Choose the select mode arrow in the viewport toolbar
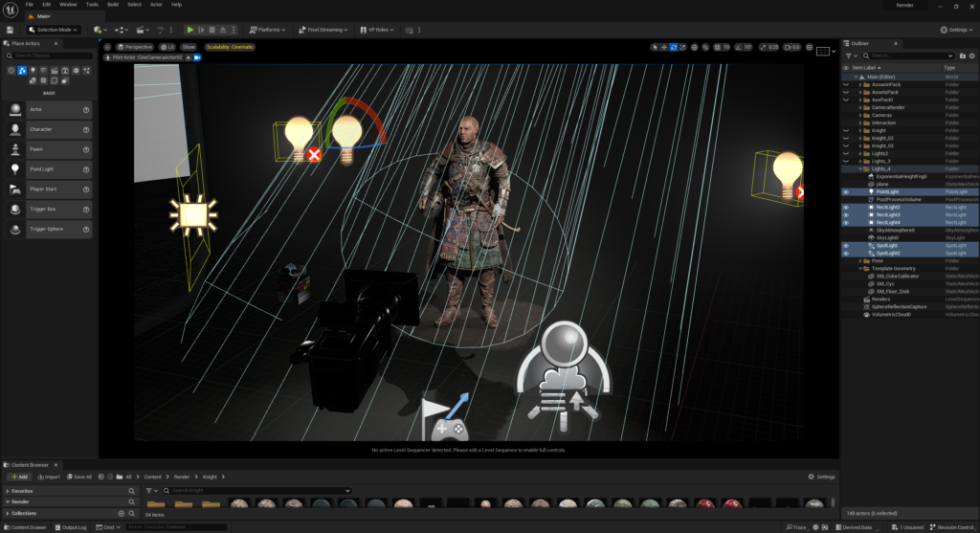 coord(655,47)
